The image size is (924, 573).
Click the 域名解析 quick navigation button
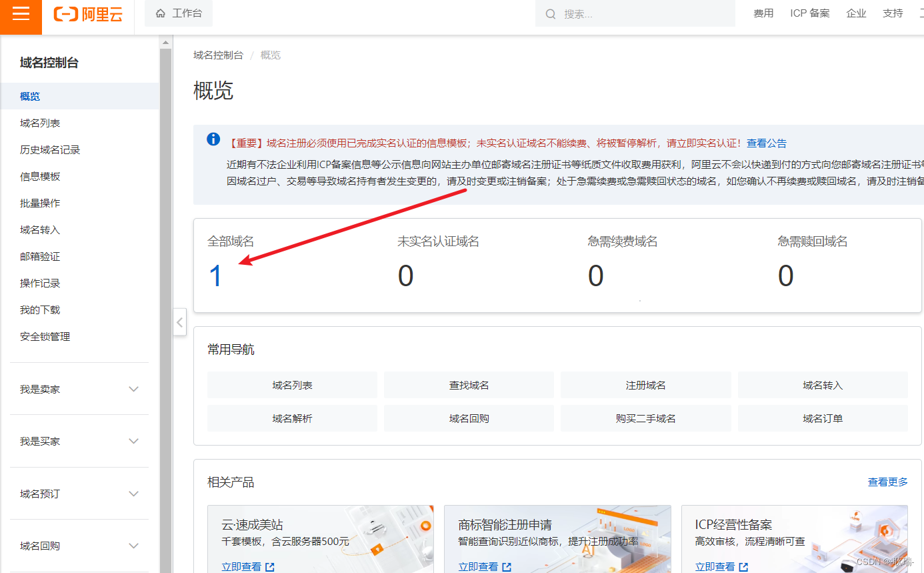click(x=292, y=418)
